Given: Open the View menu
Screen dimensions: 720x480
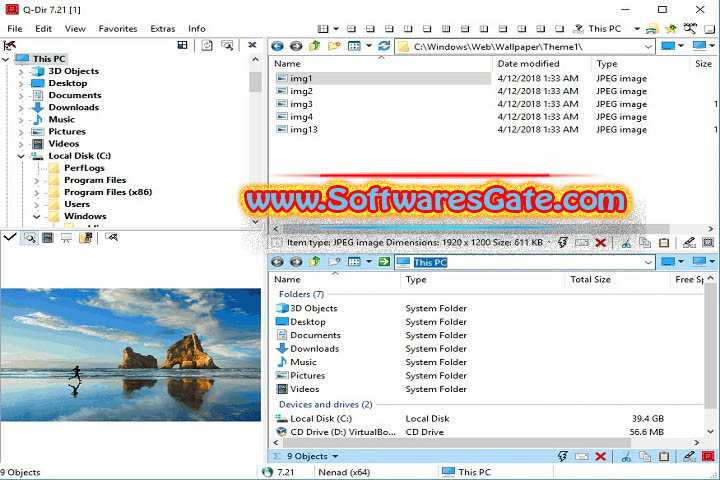Looking at the screenshot, I should [x=75, y=28].
